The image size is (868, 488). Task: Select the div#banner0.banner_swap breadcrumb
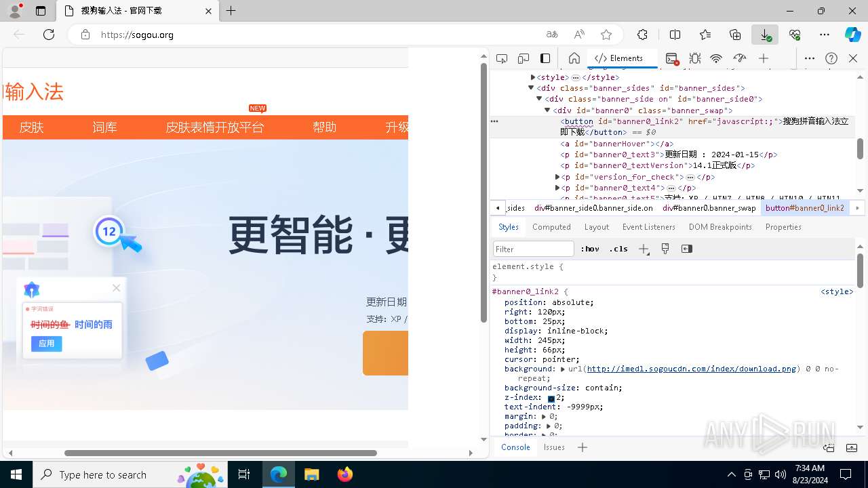tap(709, 208)
